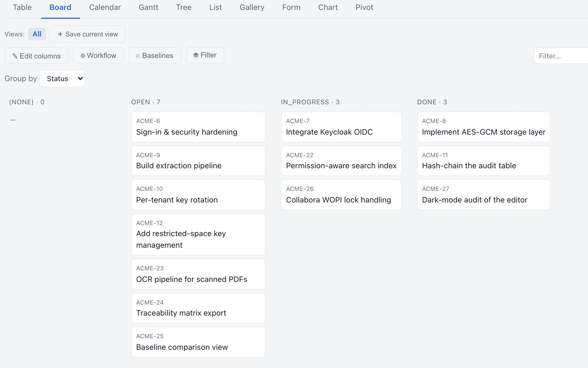Select the List tab

coord(215,7)
